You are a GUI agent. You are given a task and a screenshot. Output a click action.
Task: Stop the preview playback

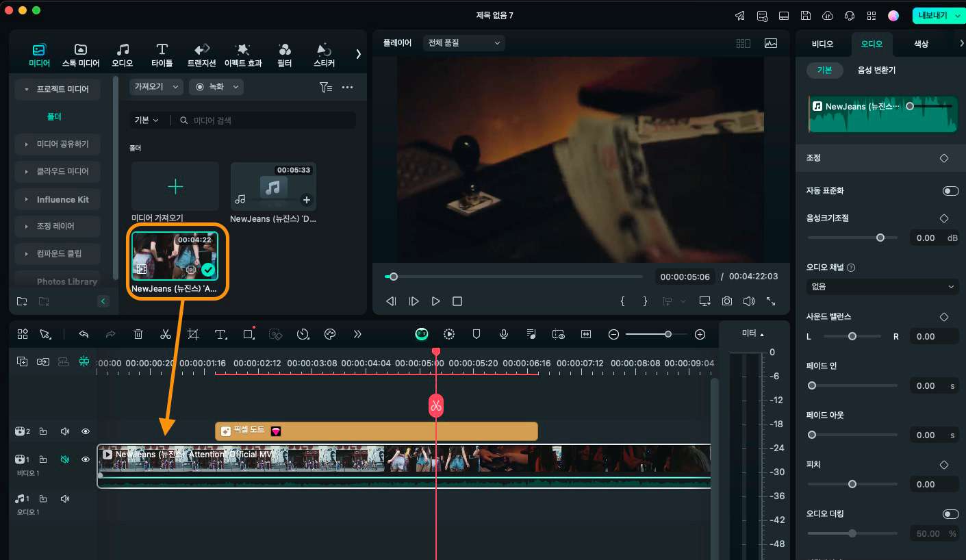[x=457, y=301]
